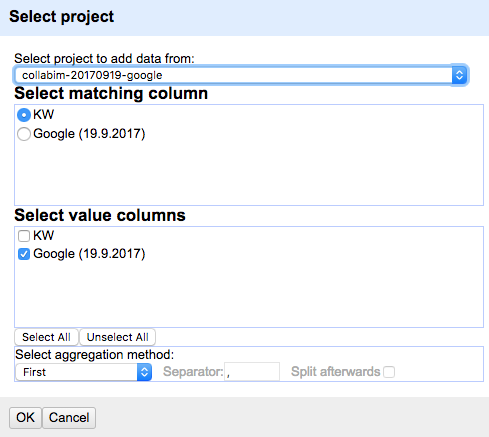
Task: Click the Select All button
Action: [46, 337]
